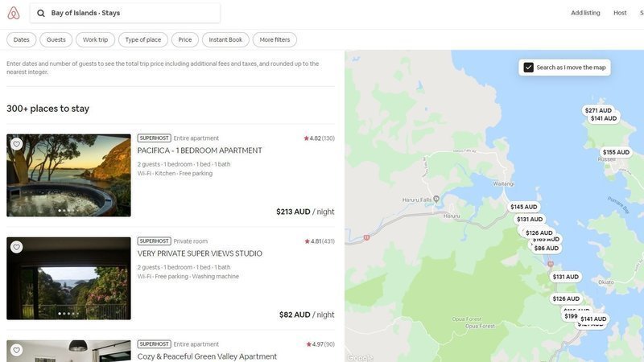Save Cozy & Peaceful Green Valley listing heart
Viewport: 644px width, 362px height.
pos(16,350)
